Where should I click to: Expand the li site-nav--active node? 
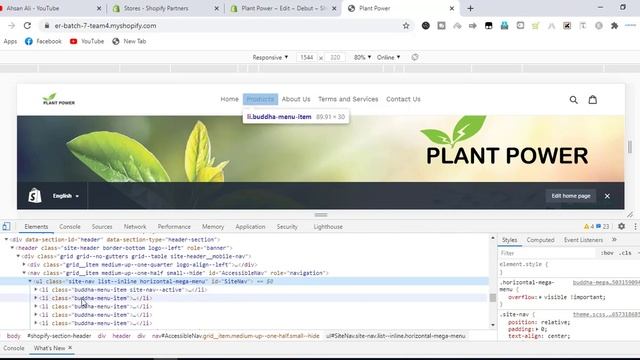[x=36, y=290]
